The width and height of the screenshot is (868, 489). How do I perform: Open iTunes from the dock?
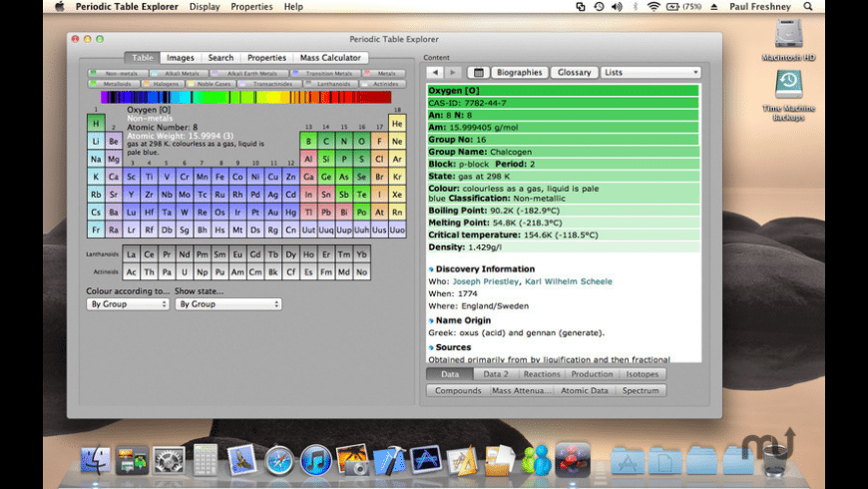316,460
